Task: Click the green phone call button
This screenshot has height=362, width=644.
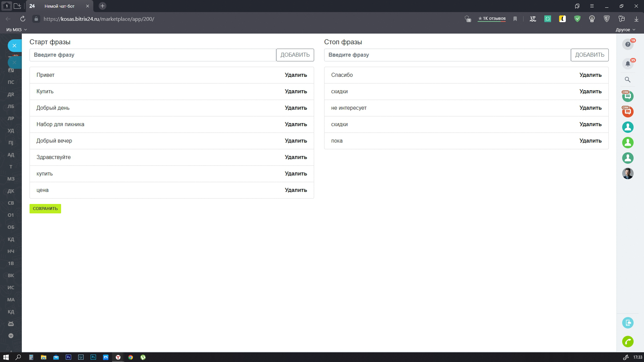Action: [x=628, y=342]
